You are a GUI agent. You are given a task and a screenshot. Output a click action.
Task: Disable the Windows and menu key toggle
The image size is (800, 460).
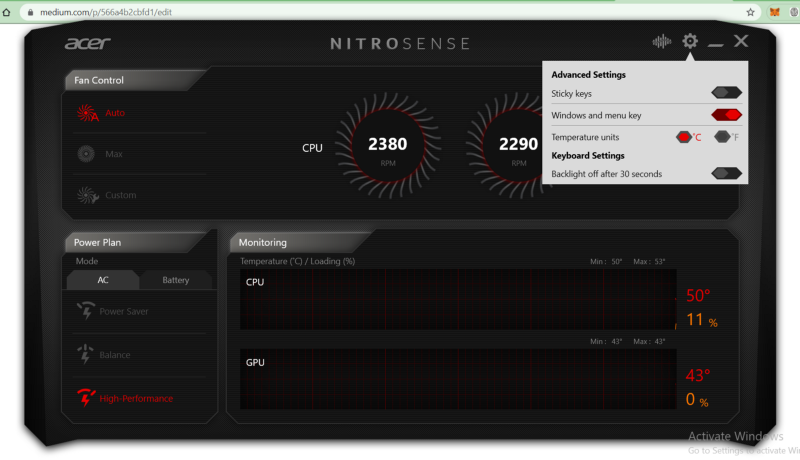[x=725, y=115]
